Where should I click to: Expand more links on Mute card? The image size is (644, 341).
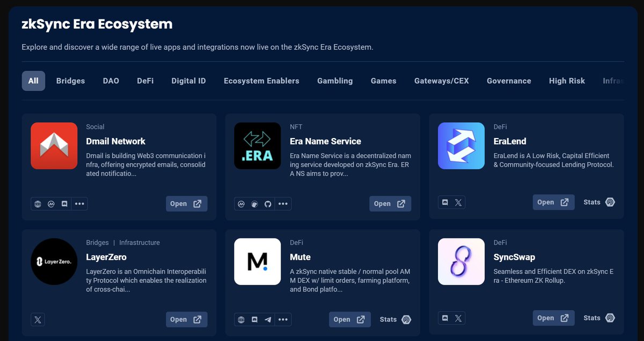283,320
